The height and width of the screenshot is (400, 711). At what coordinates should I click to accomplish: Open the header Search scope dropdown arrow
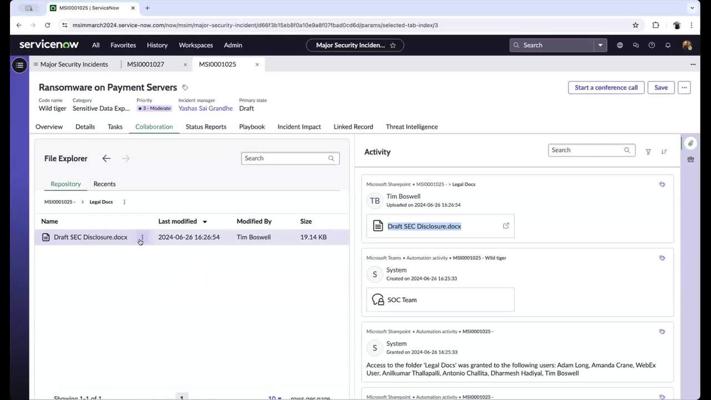coord(600,45)
